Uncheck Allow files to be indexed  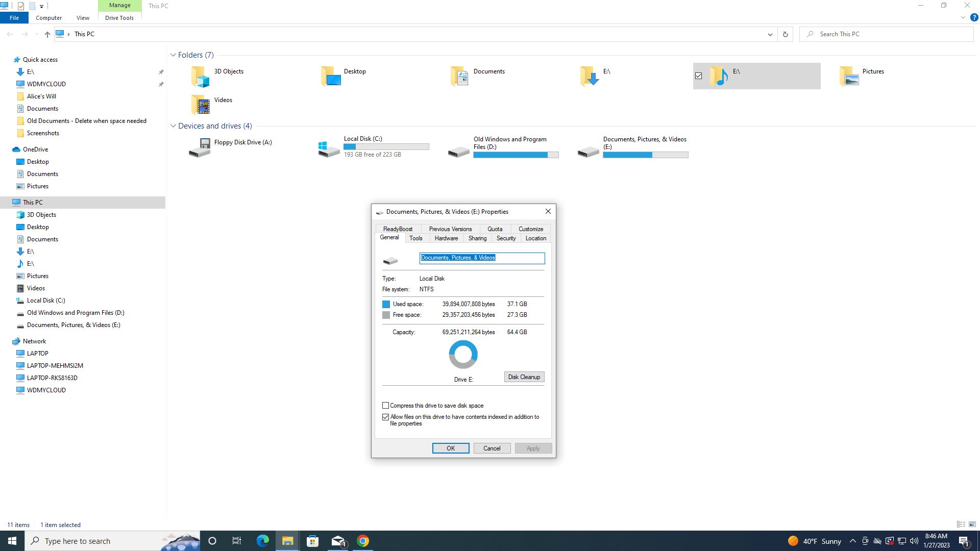[x=386, y=417]
